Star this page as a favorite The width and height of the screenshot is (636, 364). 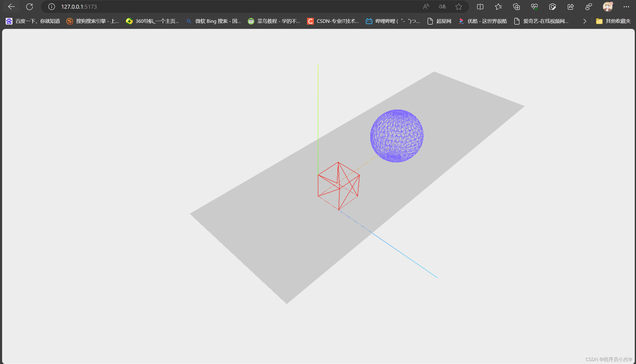click(x=459, y=7)
